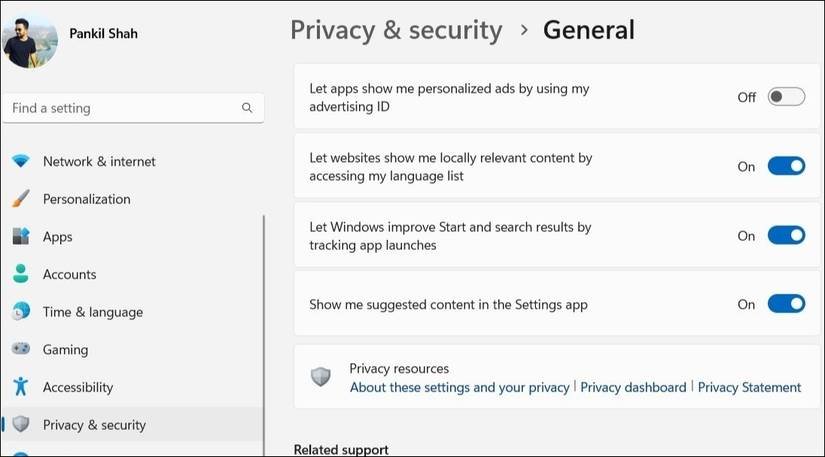
Task: Go back to Privacy & security breadcrumb
Action: point(396,30)
